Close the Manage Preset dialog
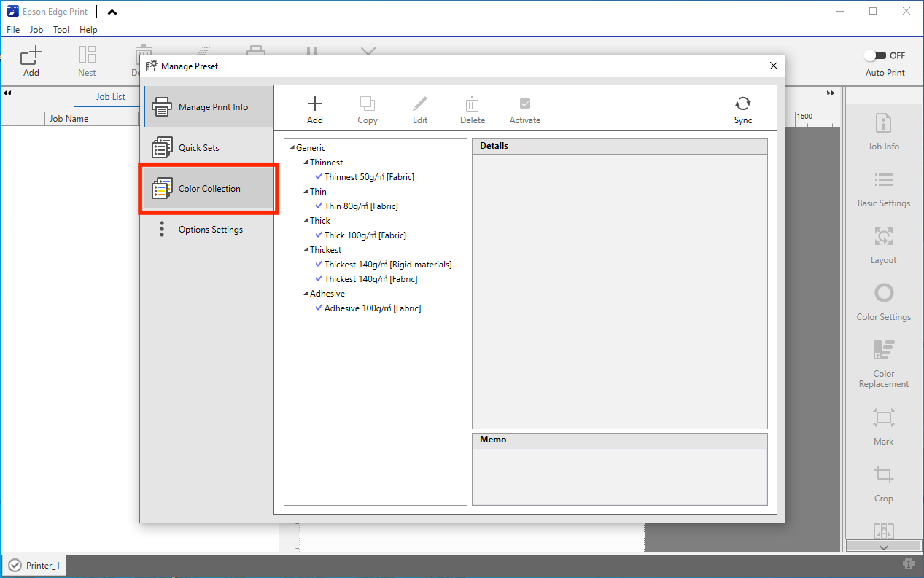Viewport: 924px width, 578px height. (774, 66)
